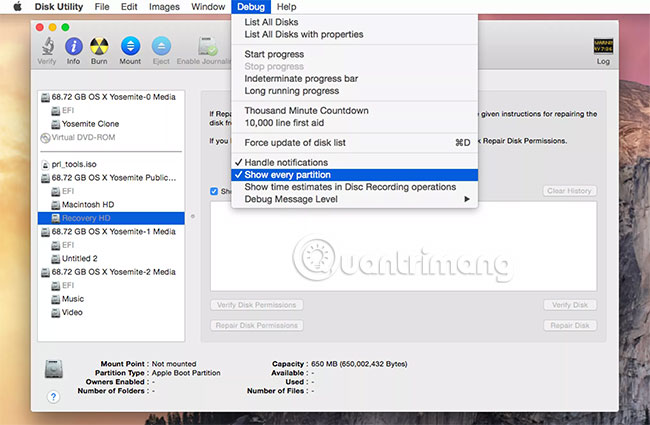
Task: Click the Apple Boot Partition type text
Action: tap(186, 373)
